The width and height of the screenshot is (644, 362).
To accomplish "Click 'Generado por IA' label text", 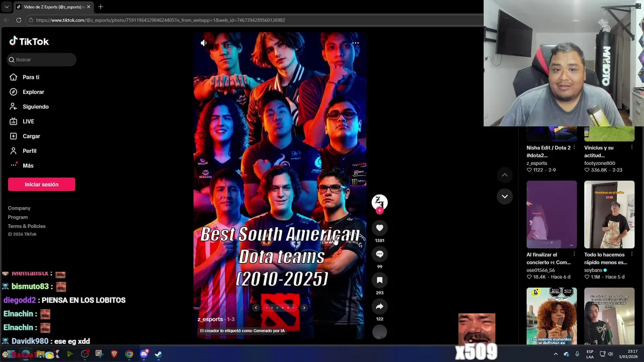I will (x=269, y=331).
